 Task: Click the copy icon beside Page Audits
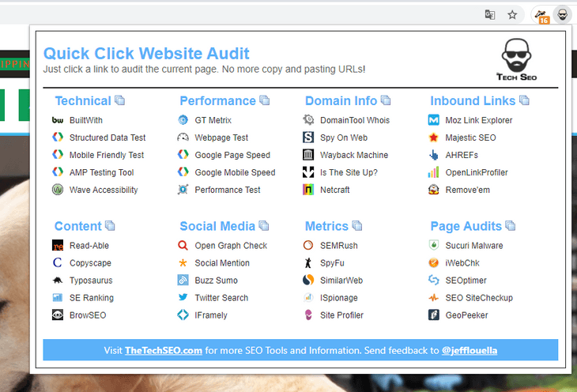pyautogui.click(x=511, y=225)
